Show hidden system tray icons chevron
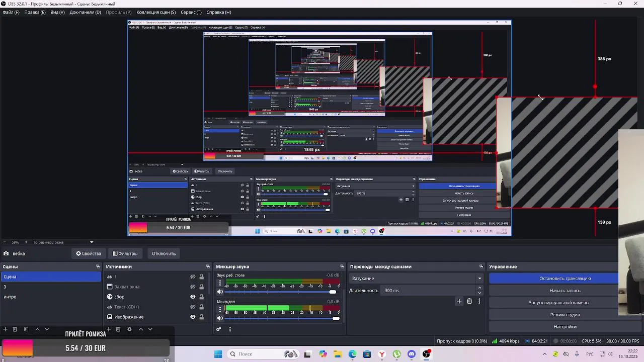The height and width of the screenshot is (362, 644). 544,354
